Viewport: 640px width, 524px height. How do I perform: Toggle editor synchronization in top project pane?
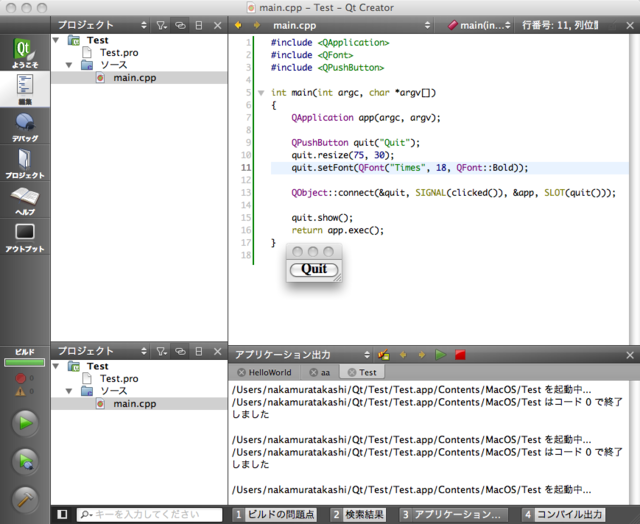180,25
